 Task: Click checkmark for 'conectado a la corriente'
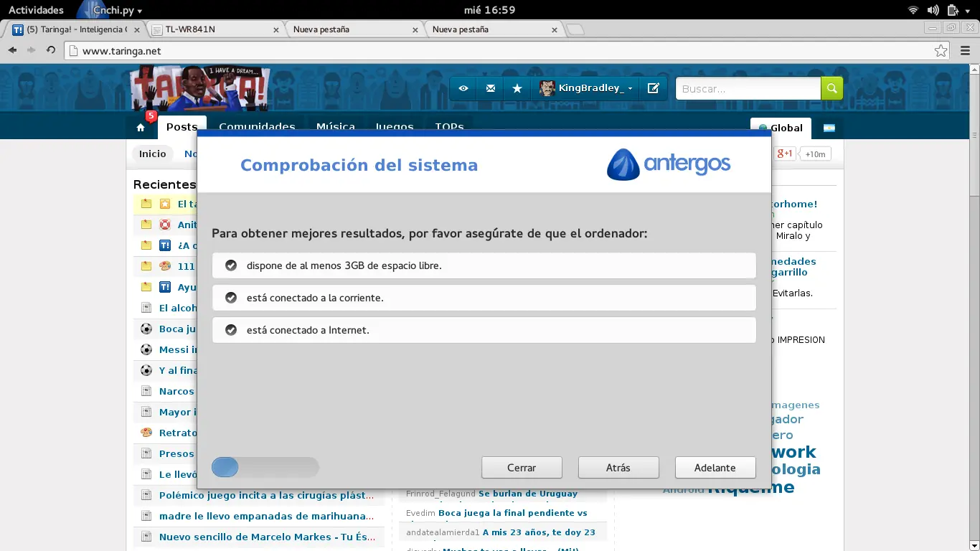231,298
